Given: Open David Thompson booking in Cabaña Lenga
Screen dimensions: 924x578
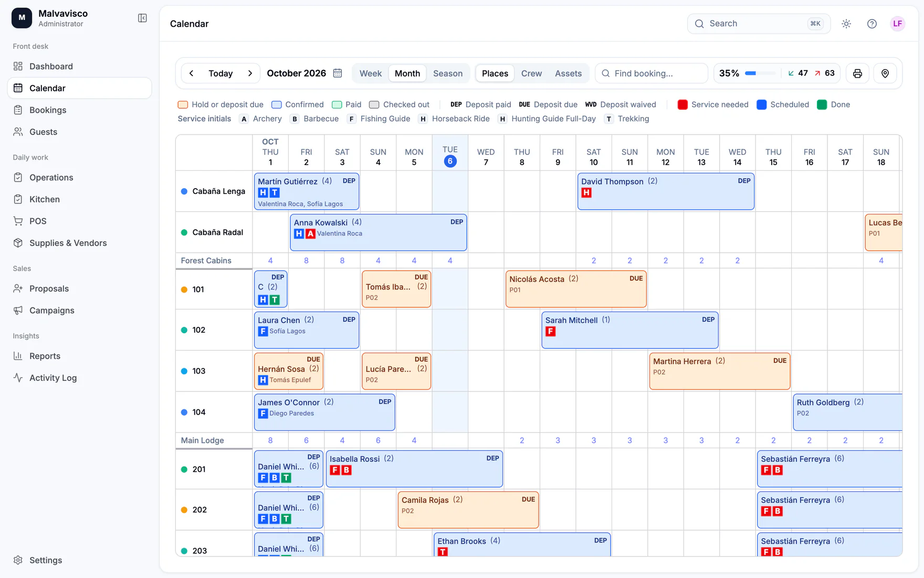Looking at the screenshot, I should [x=666, y=191].
